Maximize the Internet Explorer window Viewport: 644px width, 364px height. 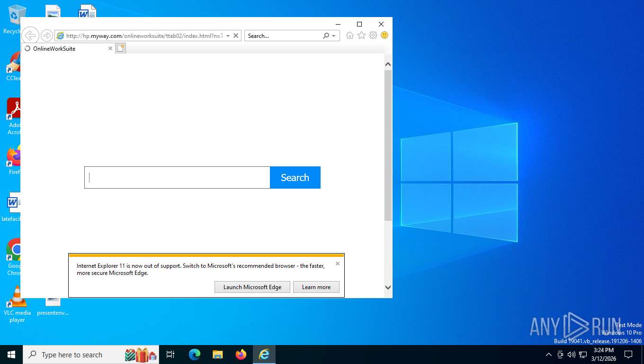pyautogui.click(x=359, y=24)
